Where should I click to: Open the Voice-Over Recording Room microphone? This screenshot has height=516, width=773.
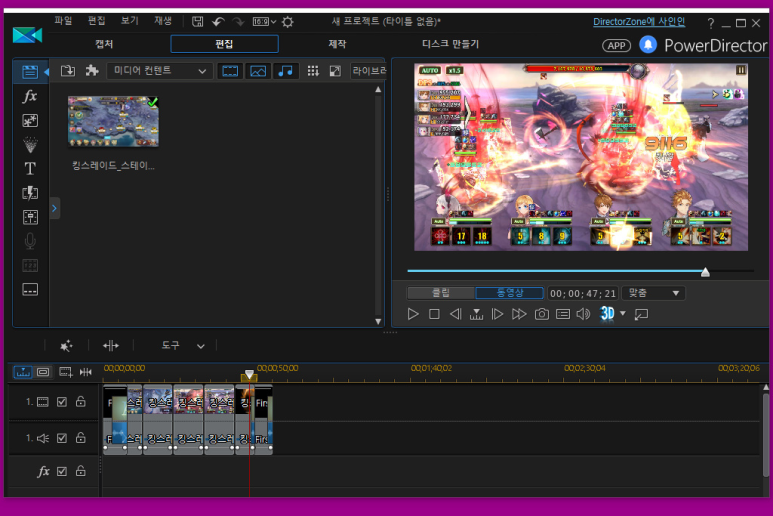click(30, 241)
